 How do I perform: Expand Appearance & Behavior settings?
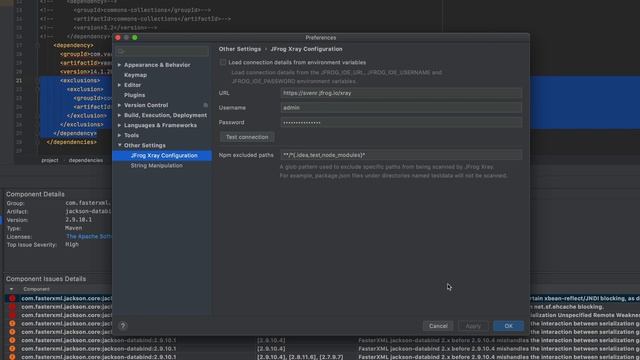119,65
